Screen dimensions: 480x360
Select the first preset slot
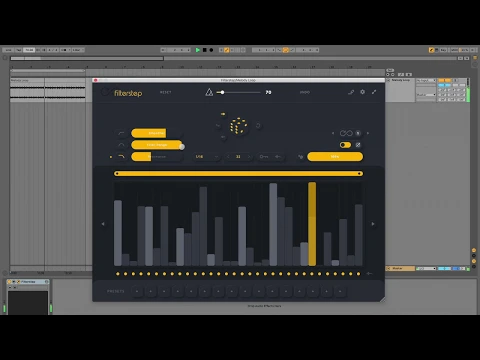pyautogui.click(x=137, y=291)
